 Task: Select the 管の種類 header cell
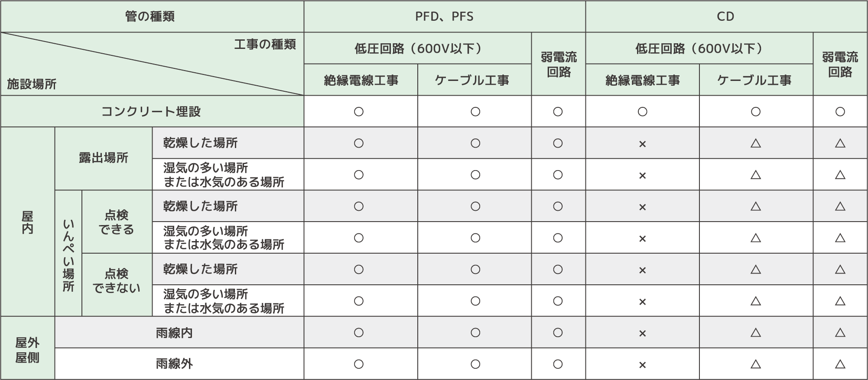click(x=150, y=16)
